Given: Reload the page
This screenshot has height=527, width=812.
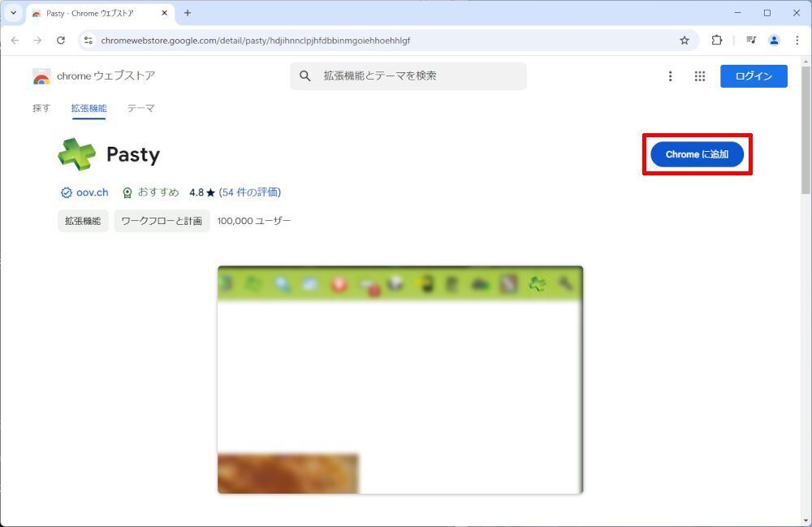Looking at the screenshot, I should point(61,40).
